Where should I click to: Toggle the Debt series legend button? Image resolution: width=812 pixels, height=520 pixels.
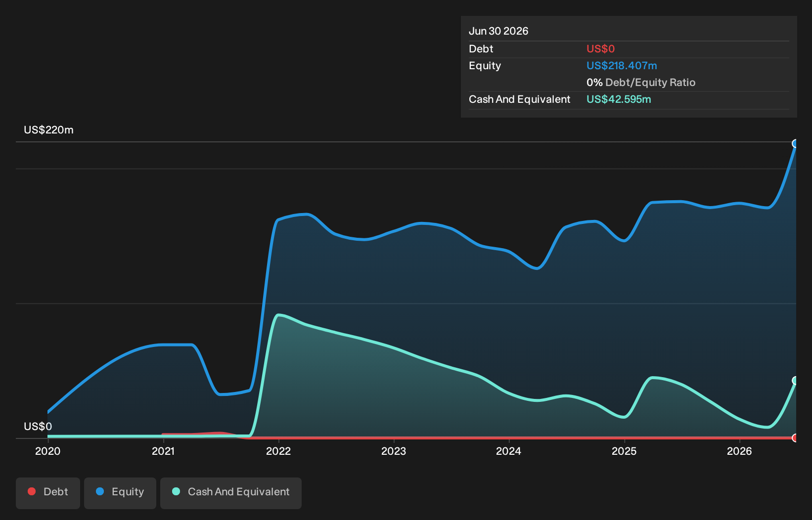[x=48, y=493]
